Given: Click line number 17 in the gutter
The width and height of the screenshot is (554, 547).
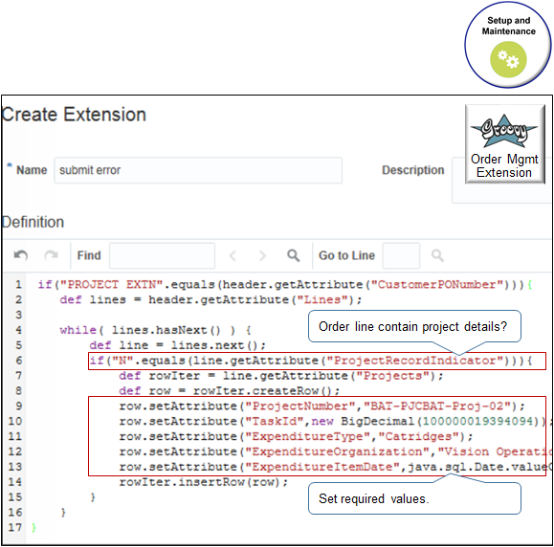Looking at the screenshot, I should (15, 528).
